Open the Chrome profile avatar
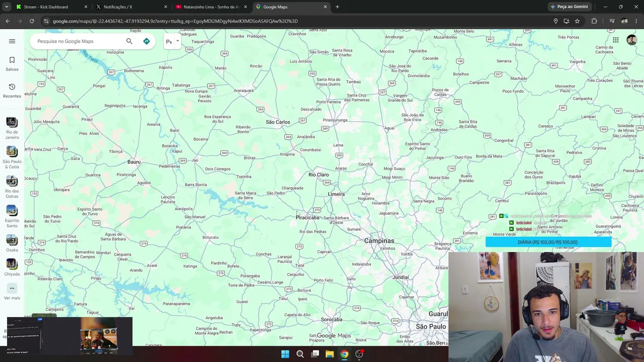 tap(624, 21)
